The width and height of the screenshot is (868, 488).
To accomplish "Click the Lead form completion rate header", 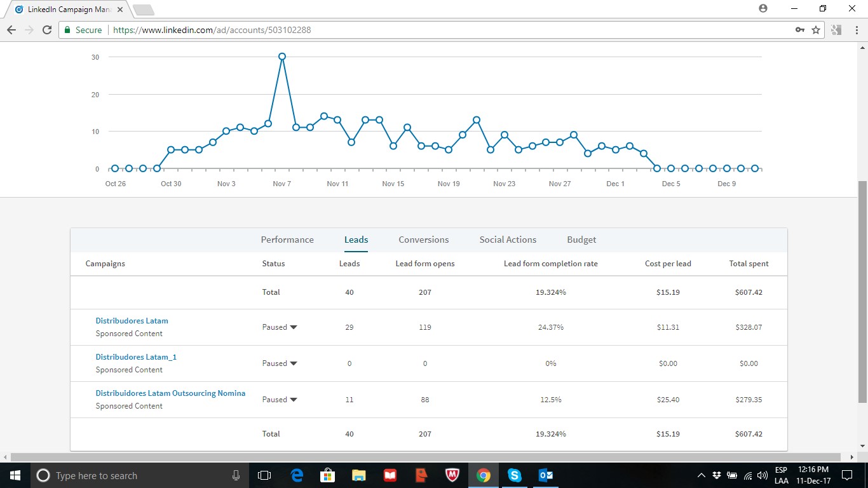I will coord(551,264).
